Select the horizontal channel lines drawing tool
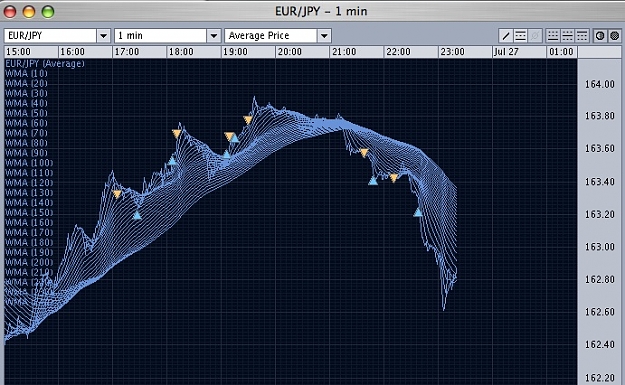This screenshot has height=385, width=625. [x=521, y=36]
